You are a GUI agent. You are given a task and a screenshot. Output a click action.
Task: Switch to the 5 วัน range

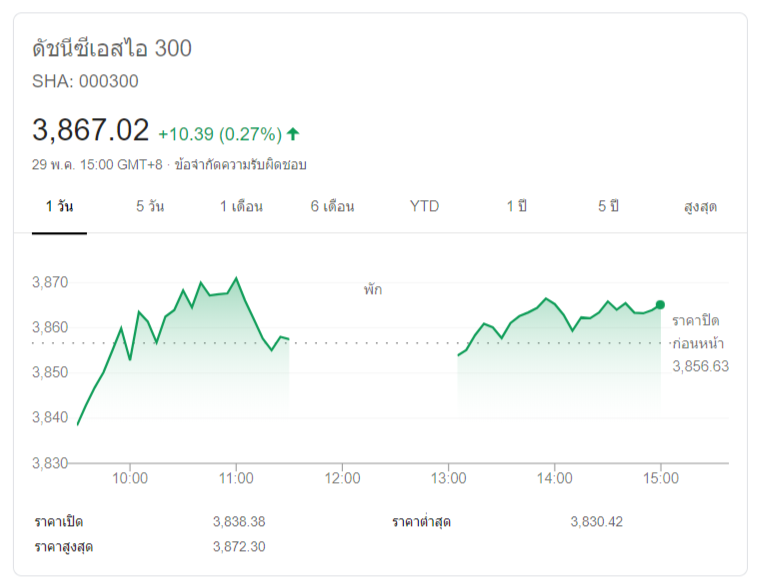point(150,207)
